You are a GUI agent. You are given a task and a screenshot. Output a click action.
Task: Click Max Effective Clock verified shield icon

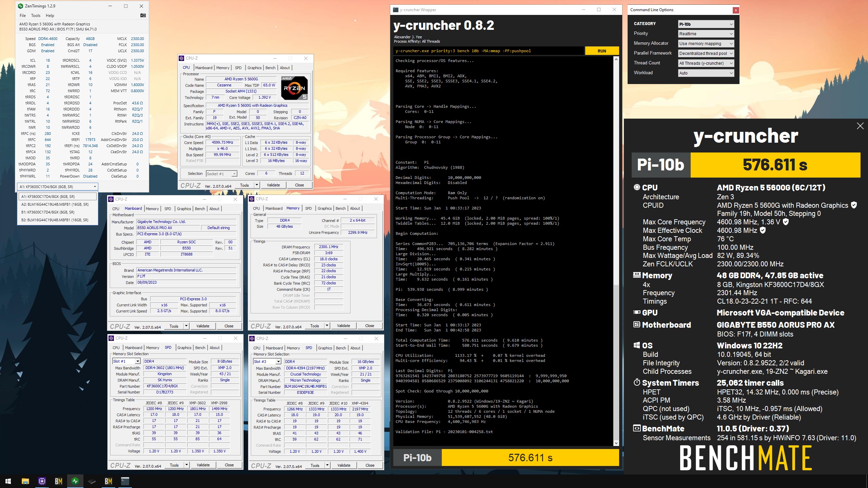coord(763,230)
